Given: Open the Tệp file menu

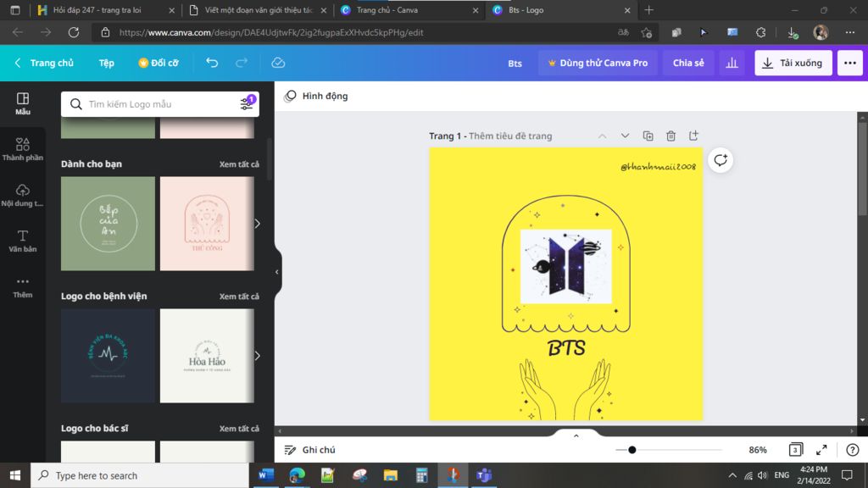Looking at the screenshot, I should tap(106, 63).
